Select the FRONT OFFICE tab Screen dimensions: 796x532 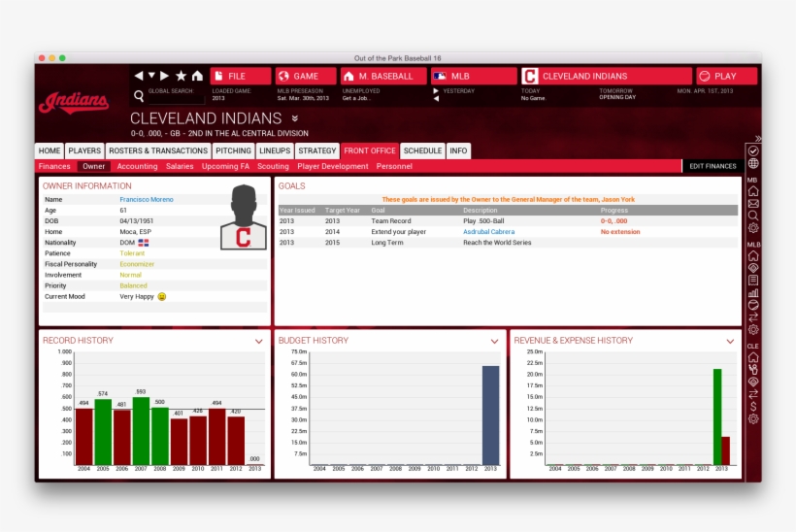(x=370, y=150)
